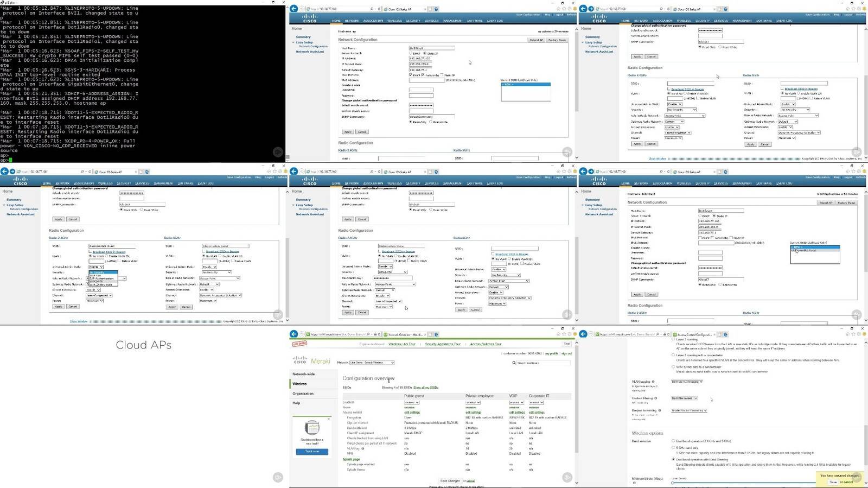The image size is (868, 488).
Task: Click refresh icon in Access Control address bar
Action: pyautogui.click(x=668, y=334)
